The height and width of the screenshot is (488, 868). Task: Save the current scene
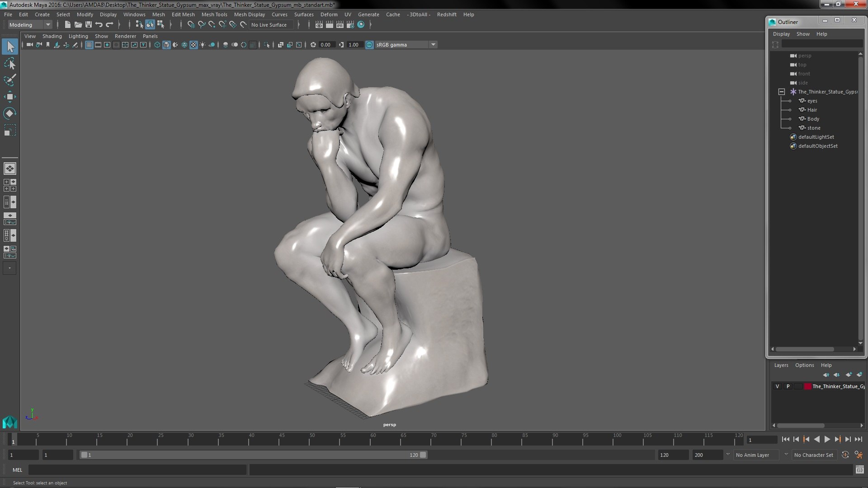[89, 25]
